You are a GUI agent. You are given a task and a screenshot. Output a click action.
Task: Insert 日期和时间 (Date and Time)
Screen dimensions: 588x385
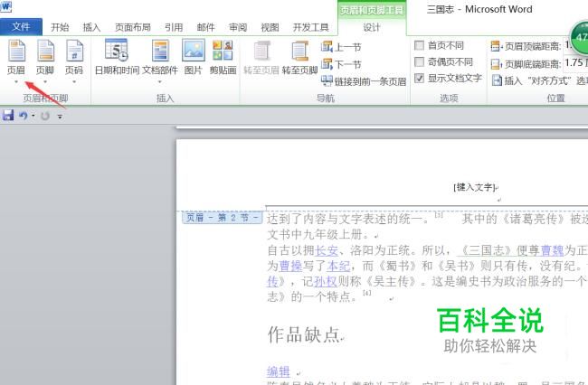[117, 57]
